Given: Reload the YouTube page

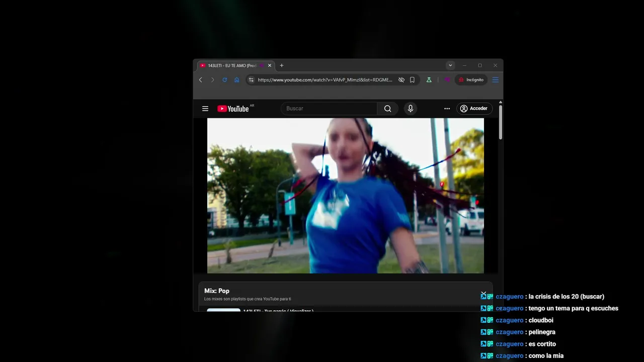Looking at the screenshot, I should tap(224, 80).
